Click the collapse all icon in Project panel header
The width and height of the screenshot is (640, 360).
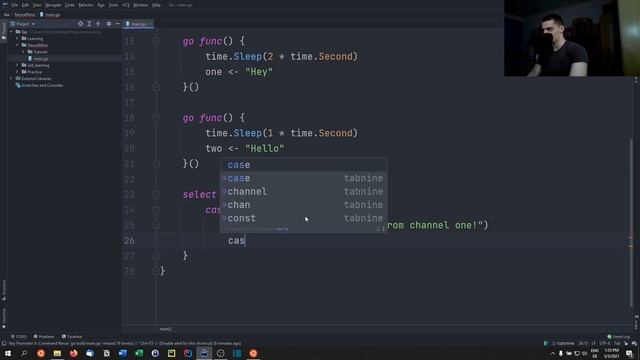(98, 24)
